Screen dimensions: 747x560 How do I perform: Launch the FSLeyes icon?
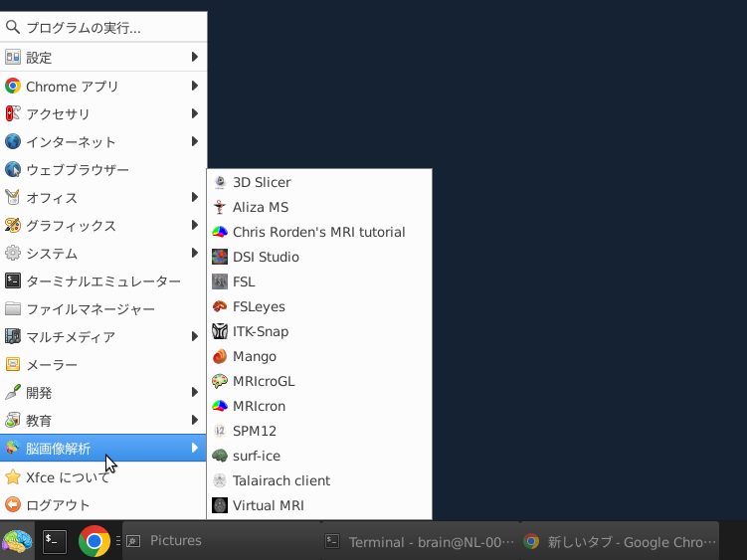point(220,306)
